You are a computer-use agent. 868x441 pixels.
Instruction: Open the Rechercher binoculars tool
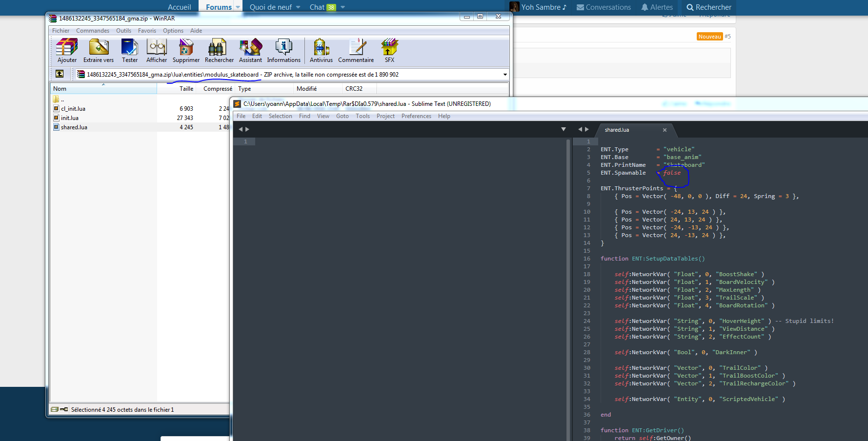(219, 51)
